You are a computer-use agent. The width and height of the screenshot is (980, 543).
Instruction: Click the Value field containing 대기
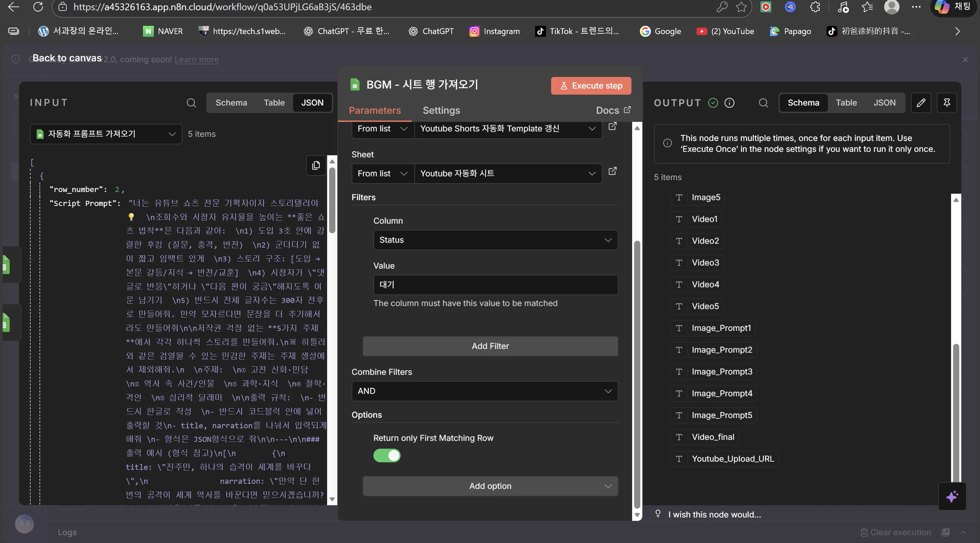(495, 285)
